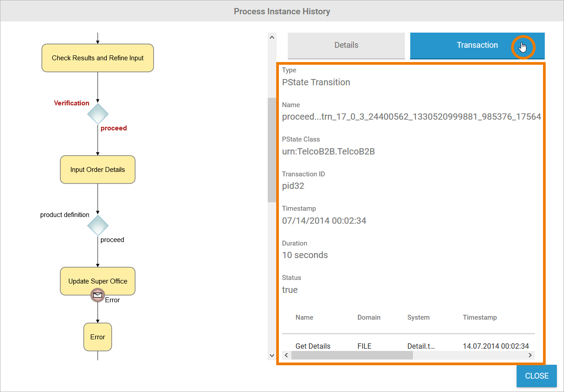Select the Input Order Details task
Screen dimensions: 564x392
[x=97, y=170]
